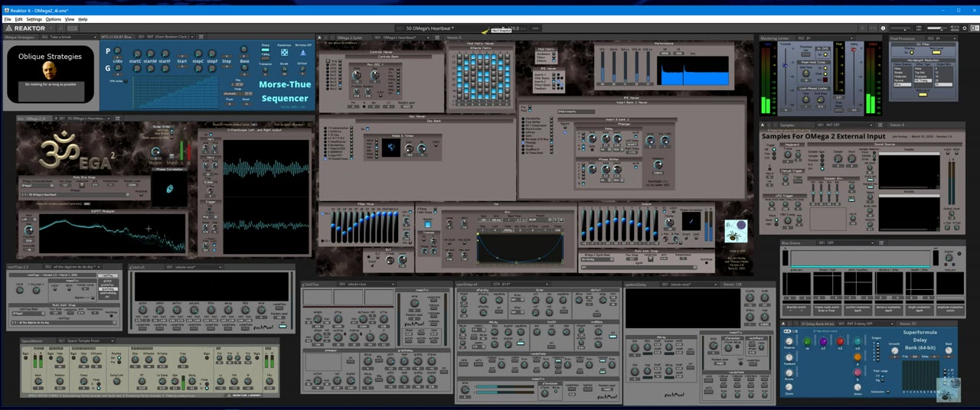Turn the P knob in the Morse-Thue Sequencer
The height and width of the screenshot is (410, 980).
tap(118, 50)
